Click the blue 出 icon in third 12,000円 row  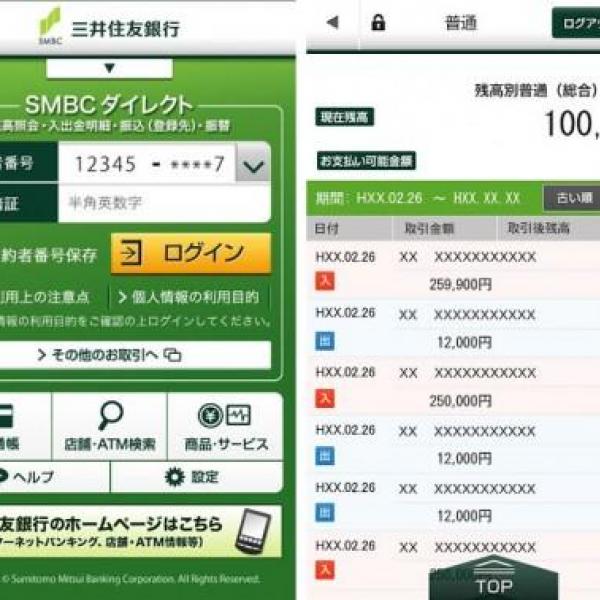pyautogui.click(x=325, y=513)
